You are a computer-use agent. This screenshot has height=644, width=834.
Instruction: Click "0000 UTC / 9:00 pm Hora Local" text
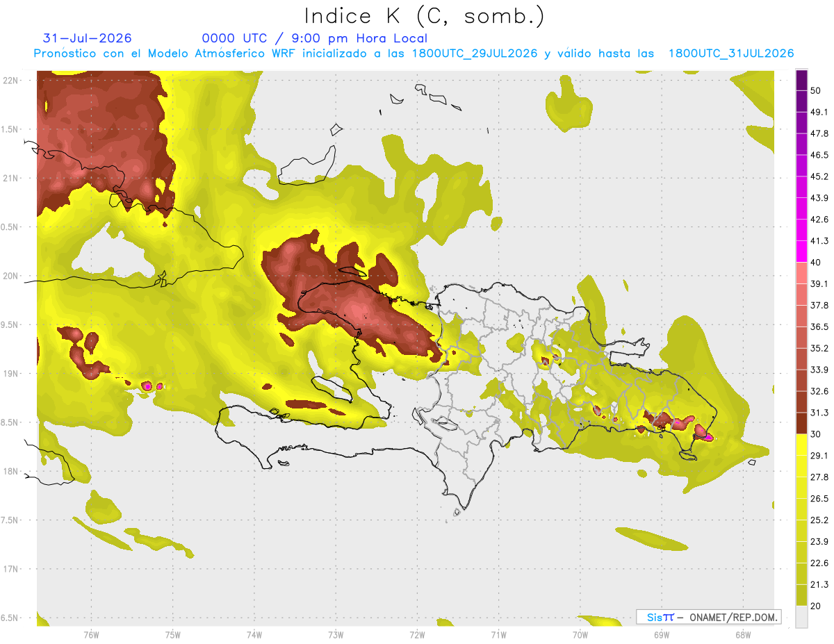(x=315, y=38)
